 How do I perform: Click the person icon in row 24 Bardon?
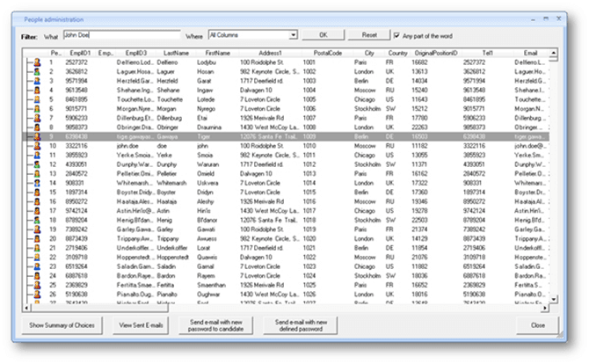pos(37,276)
